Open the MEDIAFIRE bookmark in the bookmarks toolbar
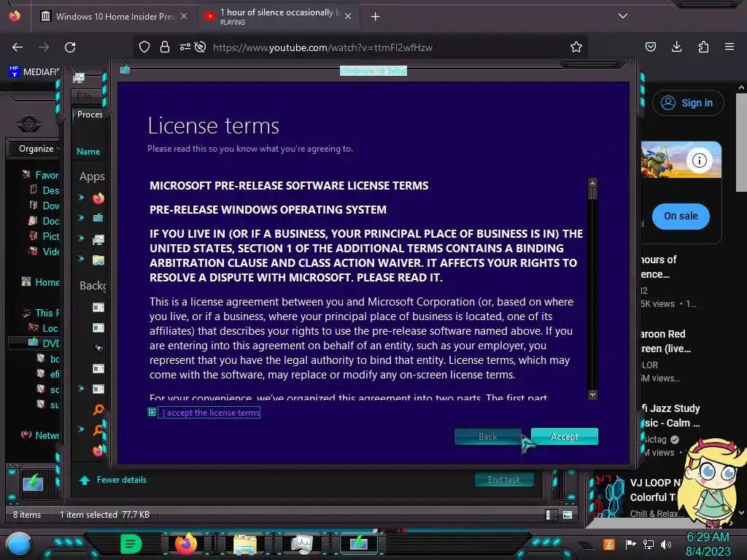The image size is (747, 560). pyautogui.click(x=34, y=72)
